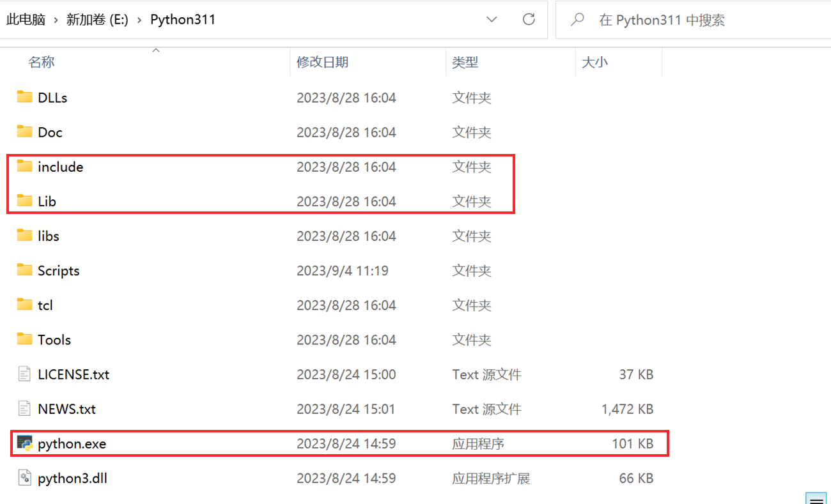
Task: Select the LICENSE.txt file name
Action: (74, 374)
